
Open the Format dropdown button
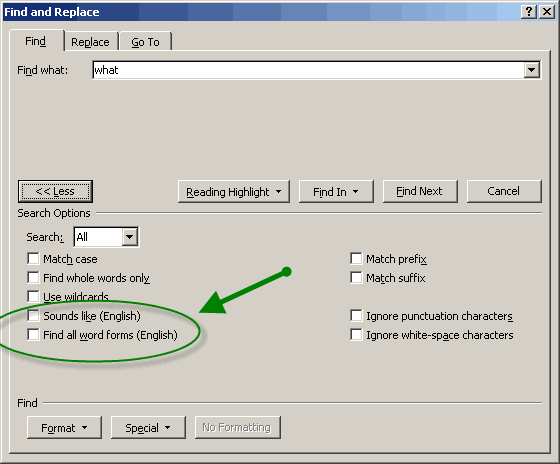click(64, 428)
